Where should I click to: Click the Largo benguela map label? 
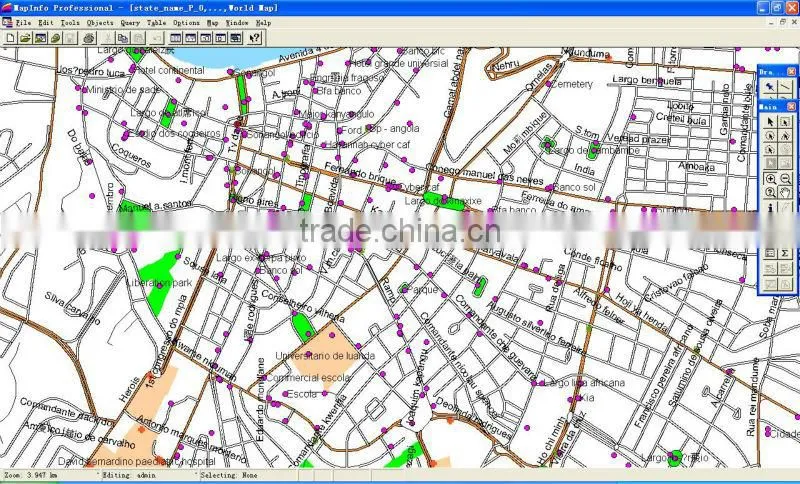[646, 80]
